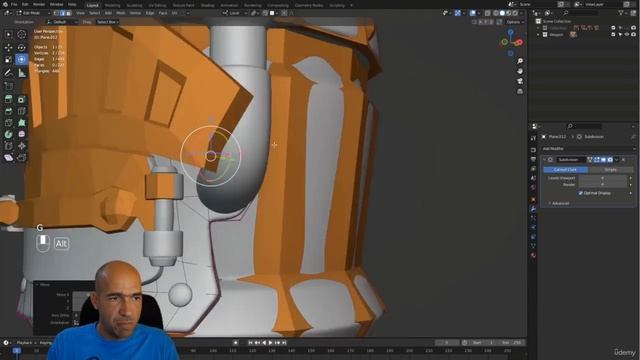Open the Playback menu in timeline
Image resolution: width=640 pixels, height=360 pixels.
(x=26, y=343)
